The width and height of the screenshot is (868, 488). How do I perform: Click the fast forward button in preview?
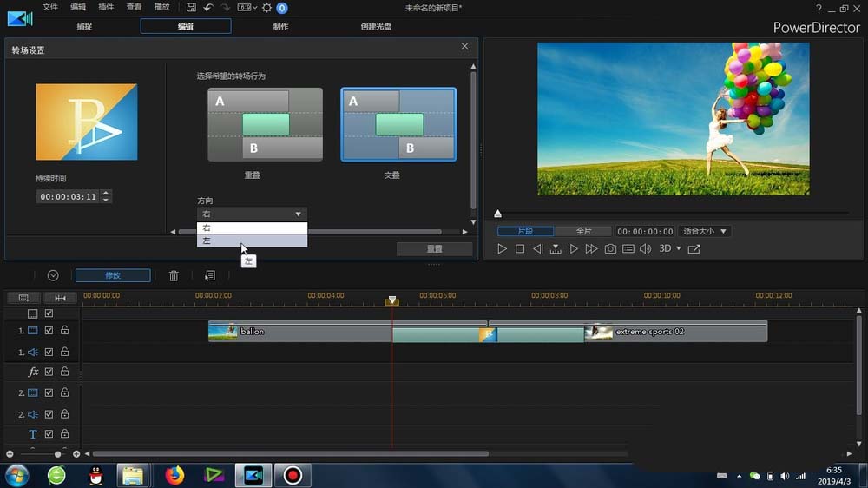[x=591, y=249]
